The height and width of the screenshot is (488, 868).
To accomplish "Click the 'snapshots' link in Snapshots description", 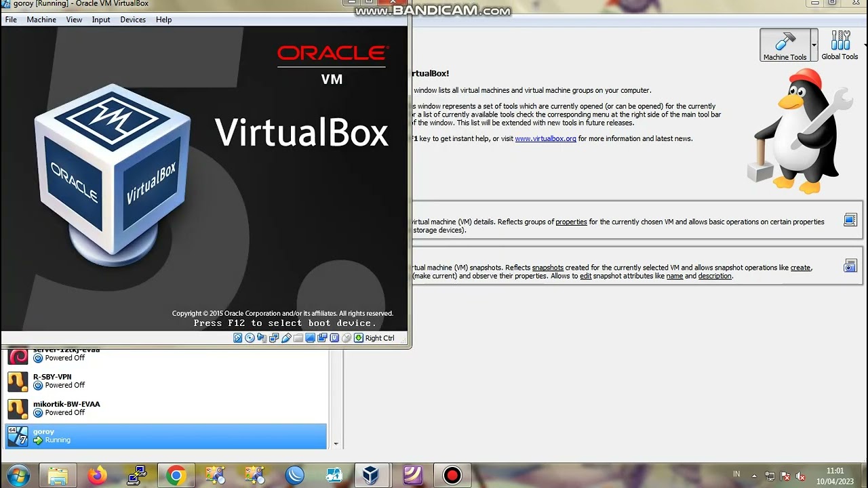I will click(x=547, y=268).
